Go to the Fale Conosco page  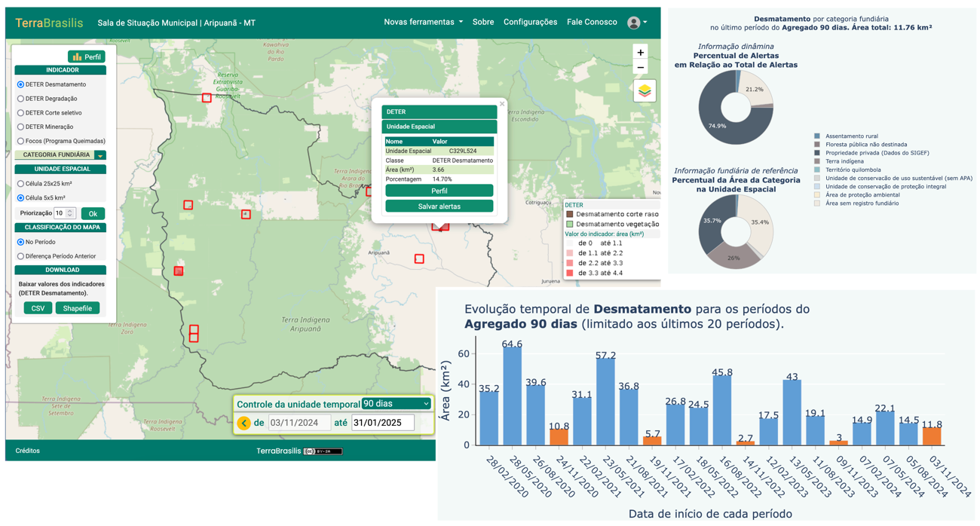592,22
